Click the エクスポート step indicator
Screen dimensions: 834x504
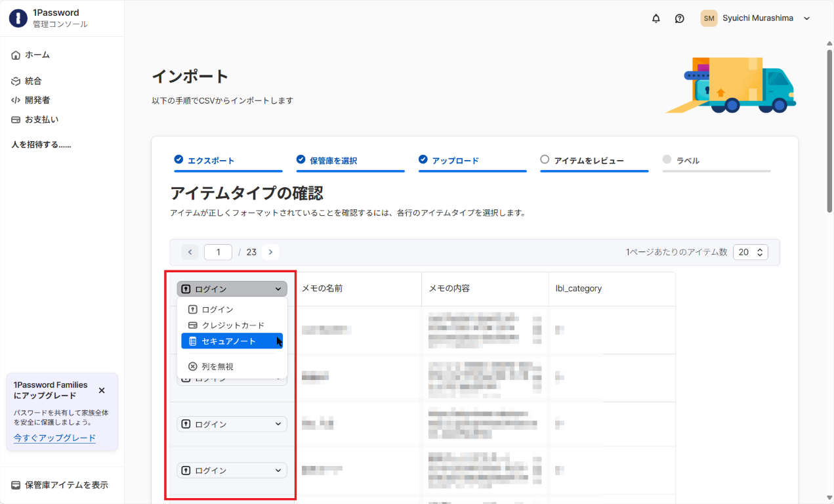tap(211, 160)
